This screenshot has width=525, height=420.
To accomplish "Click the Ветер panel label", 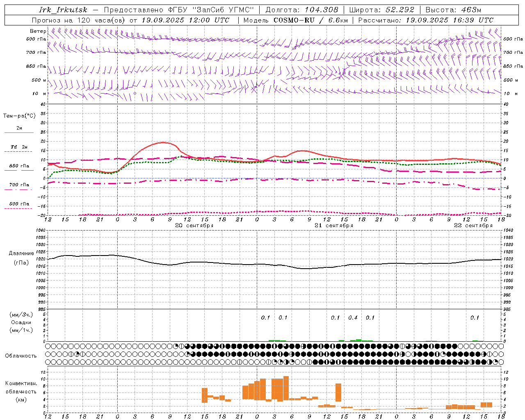I will (x=38, y=31).
